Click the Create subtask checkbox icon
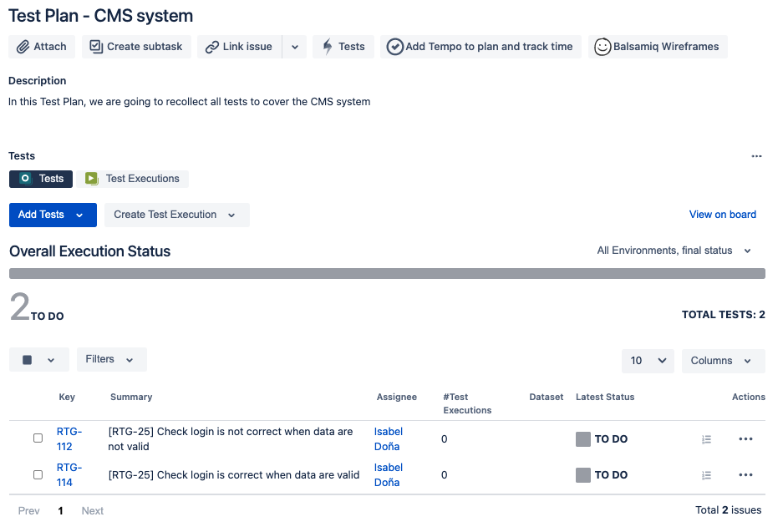This screenshot has height=532, width=783. 96,47
